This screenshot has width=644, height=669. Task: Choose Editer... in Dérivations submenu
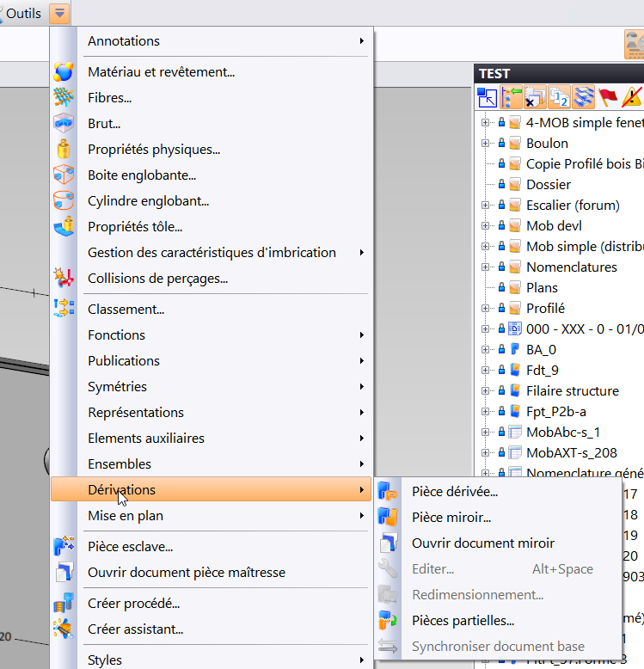(x=497, y=568)
